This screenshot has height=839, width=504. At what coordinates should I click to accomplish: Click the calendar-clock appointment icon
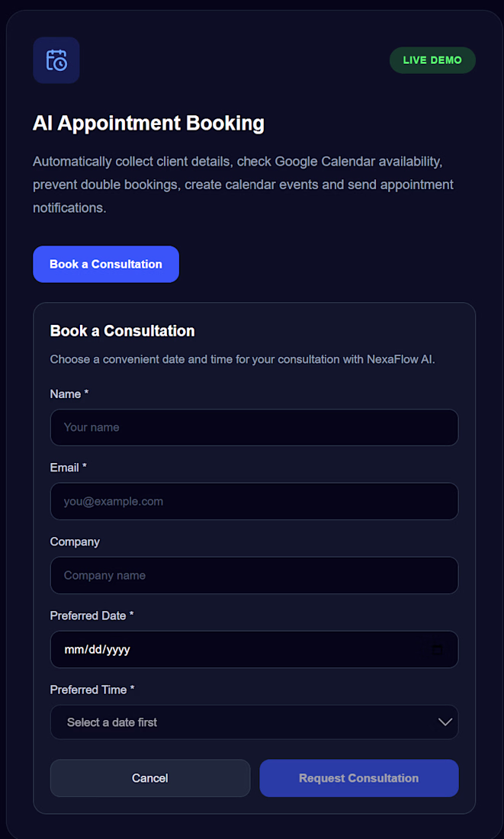coord(56,60)
